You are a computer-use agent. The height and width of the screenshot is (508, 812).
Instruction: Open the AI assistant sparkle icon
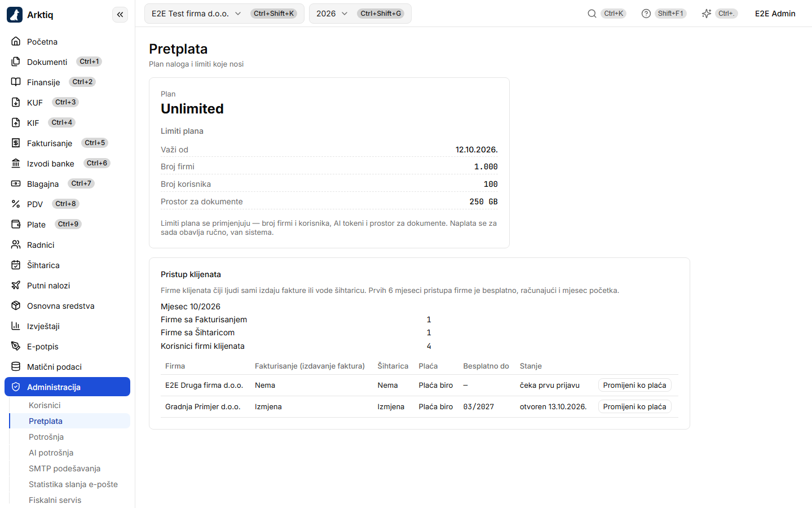(x=707, y=14)
